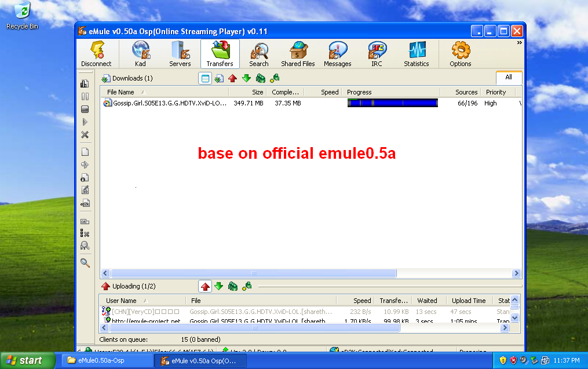588x369 pixels.
Task: Switch to the Transfers page
Action: point(220,54)
